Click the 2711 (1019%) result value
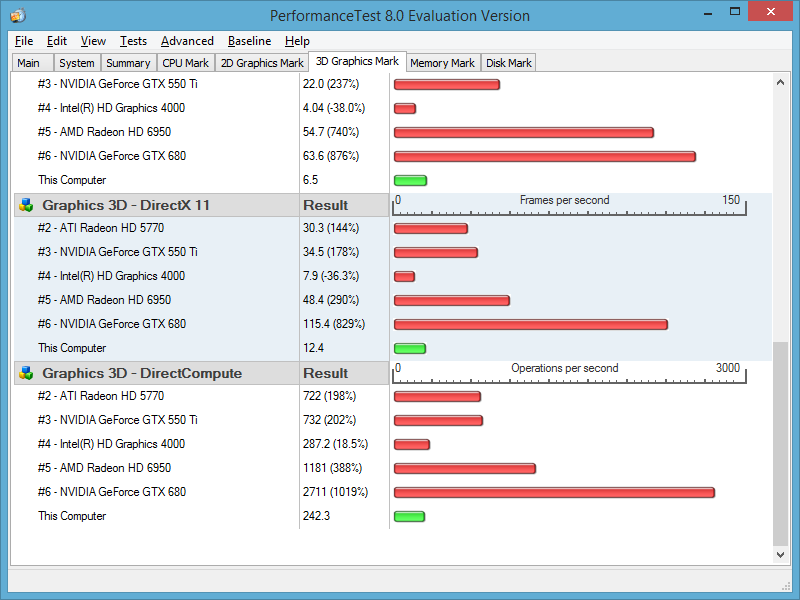The height and width of the screenshot is (600, 800). point(335,492)
